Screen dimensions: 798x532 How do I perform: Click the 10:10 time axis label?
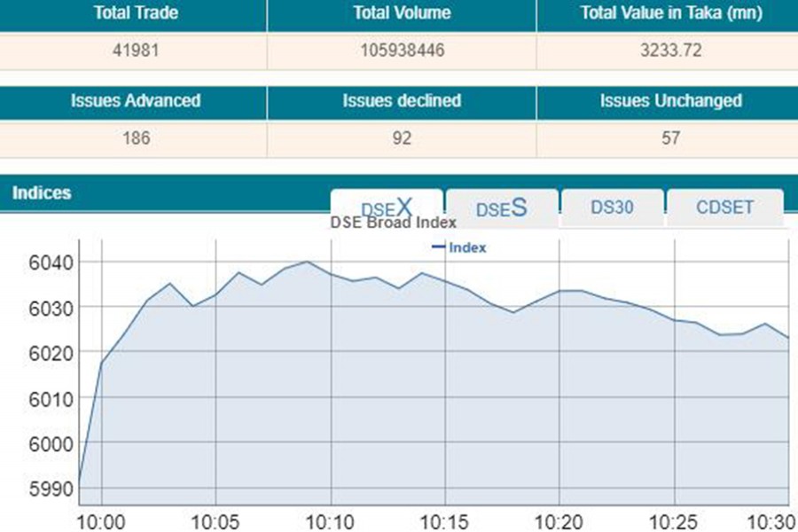pyautogui.click(x=331, y=519)
